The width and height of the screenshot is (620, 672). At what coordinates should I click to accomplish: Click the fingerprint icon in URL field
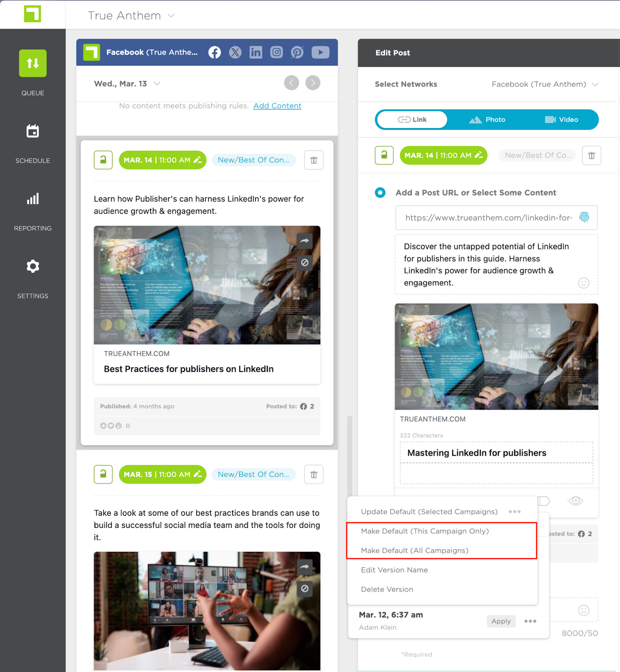584,218
